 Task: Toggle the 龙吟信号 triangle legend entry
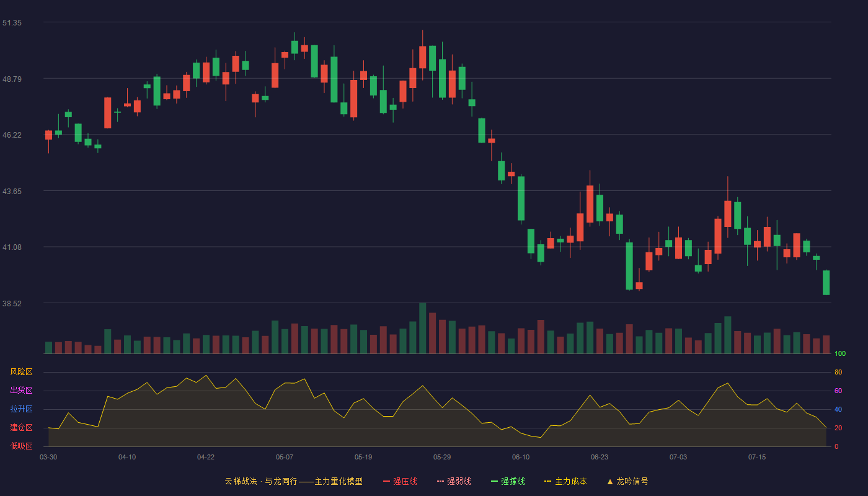point(627,481)
